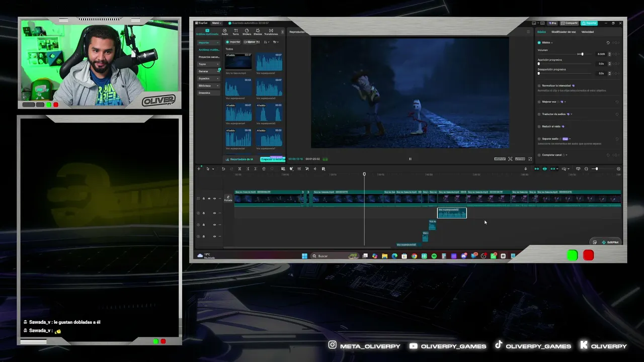
Task: Zoom out the timeline with the minus icon
Action: click(x=586, y=169)
